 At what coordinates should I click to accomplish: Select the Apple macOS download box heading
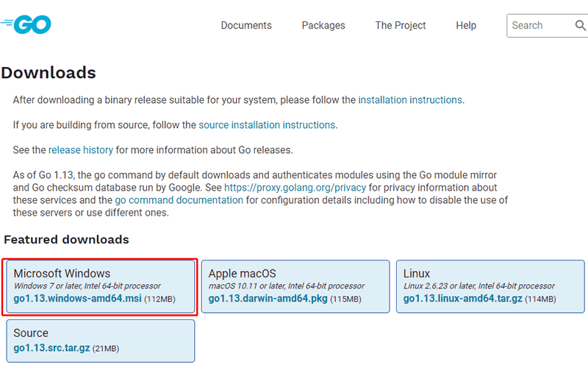coord(242,274)
